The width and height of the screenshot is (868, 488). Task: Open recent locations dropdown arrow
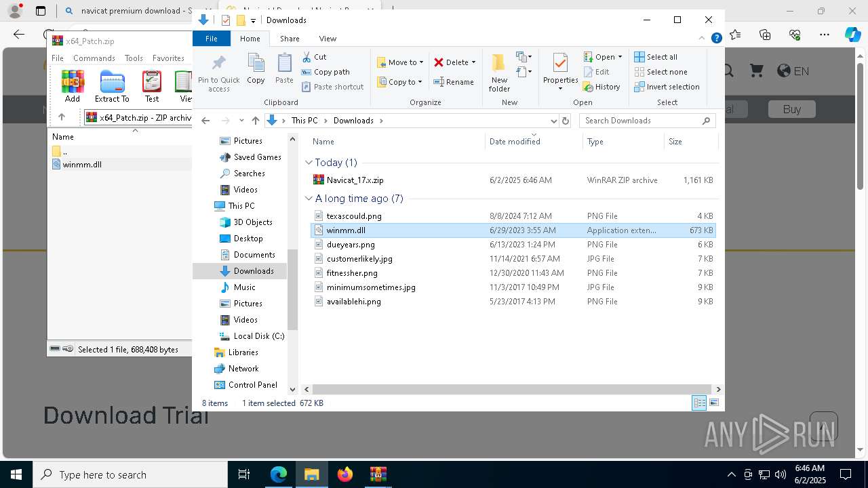click(x=241, y=121)
